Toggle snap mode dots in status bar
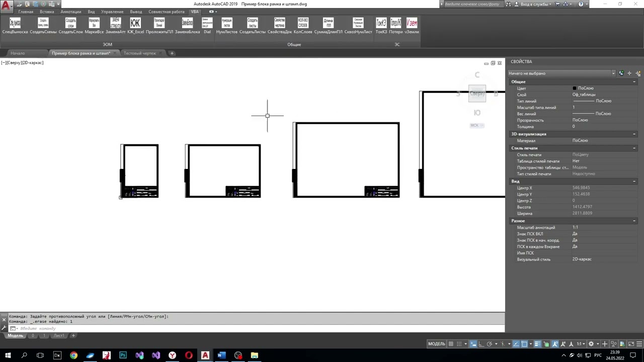Screen dimensions: 644x362 pyautogui.click(x=459, y=344)
